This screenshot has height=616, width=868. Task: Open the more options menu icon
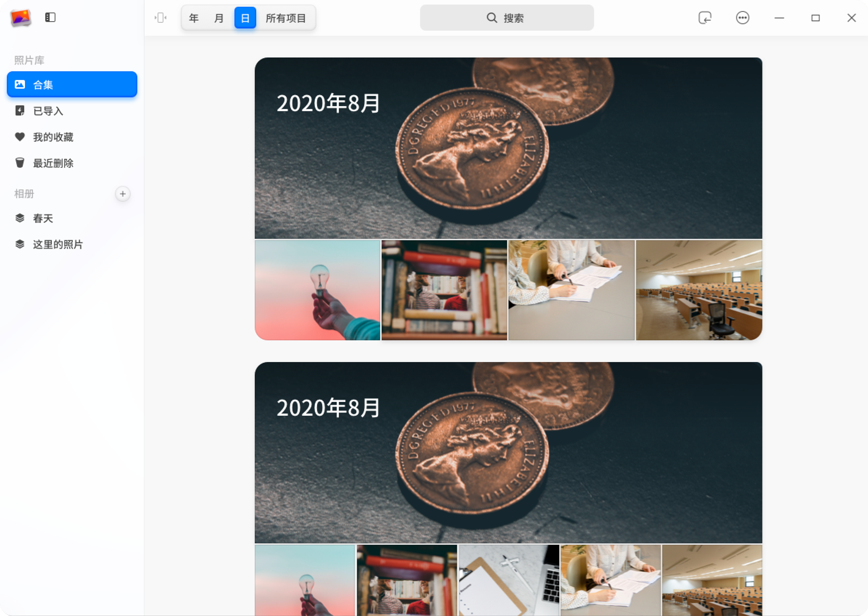point(742,17)
